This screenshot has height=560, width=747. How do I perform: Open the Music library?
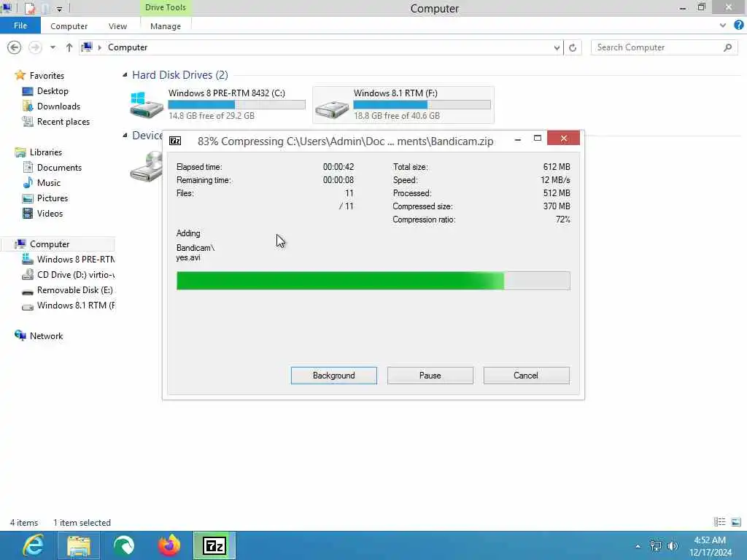[x=49, y=182]
